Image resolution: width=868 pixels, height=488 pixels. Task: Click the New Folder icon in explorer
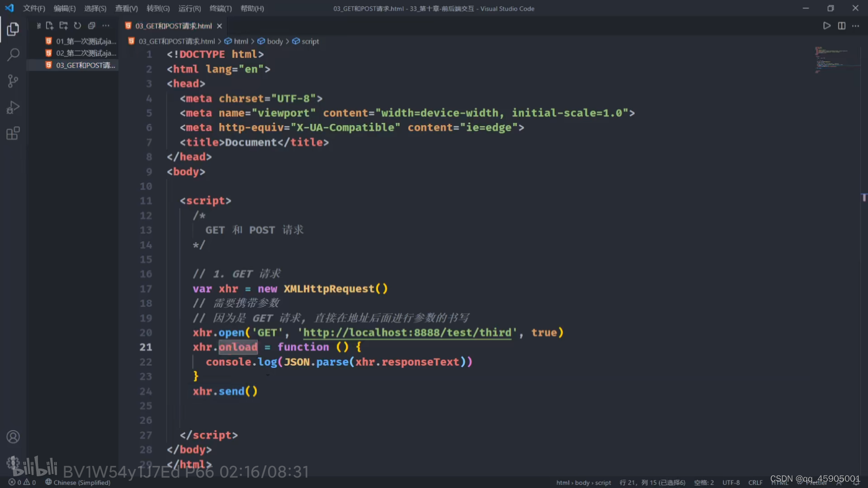coord(63,26)
